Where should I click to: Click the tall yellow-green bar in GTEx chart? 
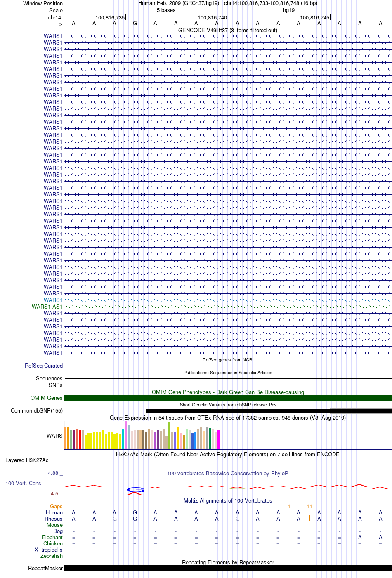pyautogui.click(x=169, y=435)
